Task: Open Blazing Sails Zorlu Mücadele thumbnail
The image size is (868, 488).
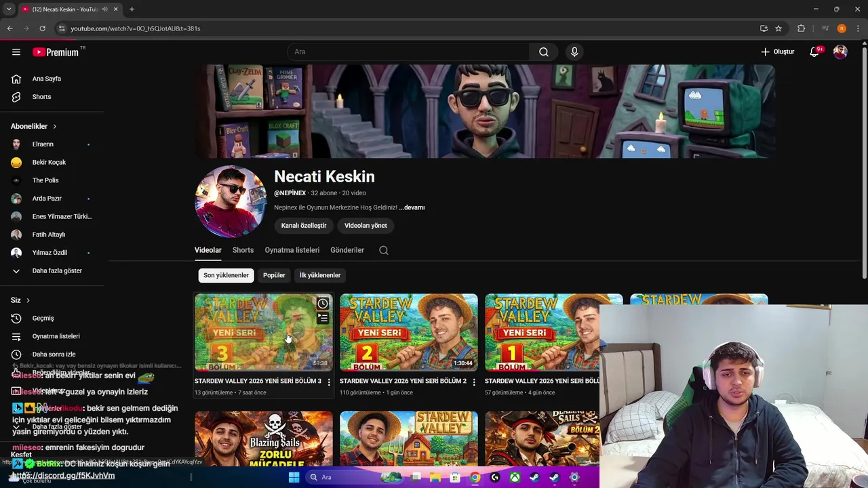Action: [x=264, y=439]
